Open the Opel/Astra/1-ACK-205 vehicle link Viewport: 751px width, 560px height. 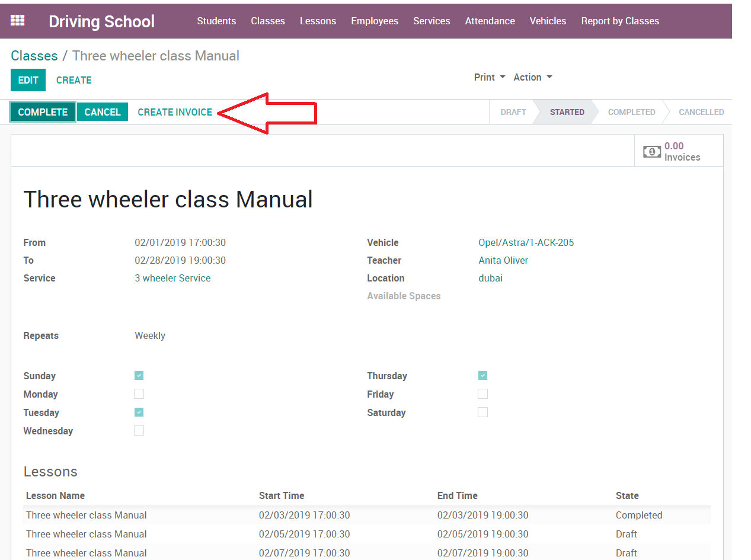coord(526,242)
